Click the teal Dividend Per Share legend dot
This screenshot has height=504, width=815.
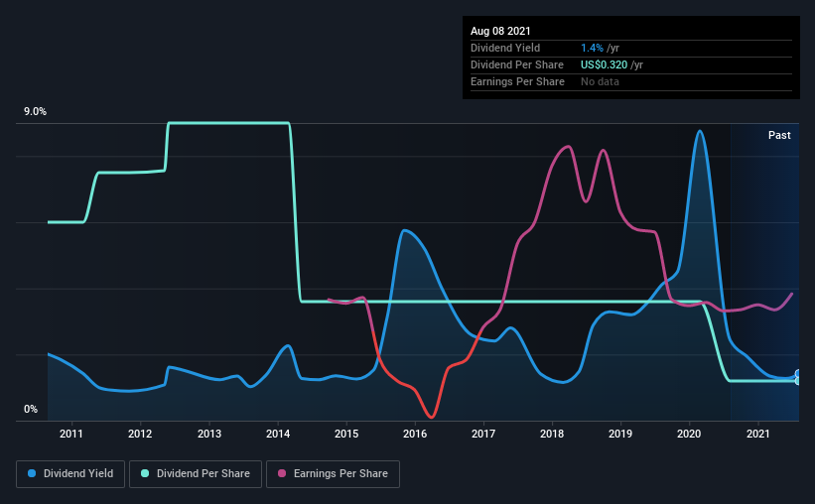pyautogui.click(x=145, y=473)
